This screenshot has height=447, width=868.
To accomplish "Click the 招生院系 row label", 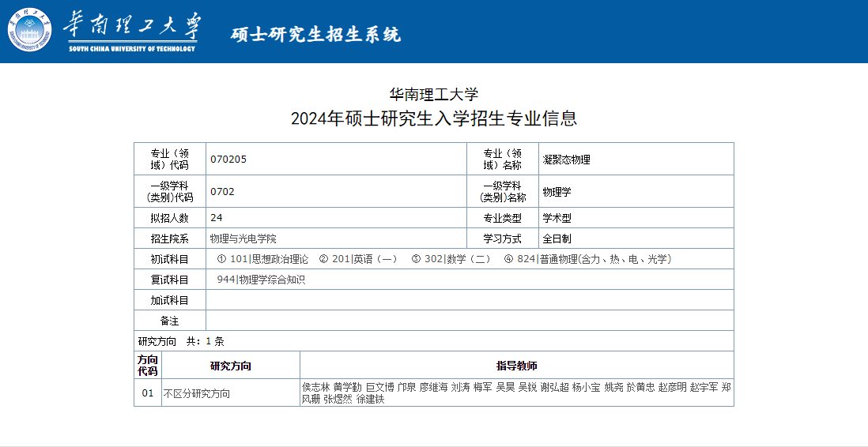I will pos(169,239).
